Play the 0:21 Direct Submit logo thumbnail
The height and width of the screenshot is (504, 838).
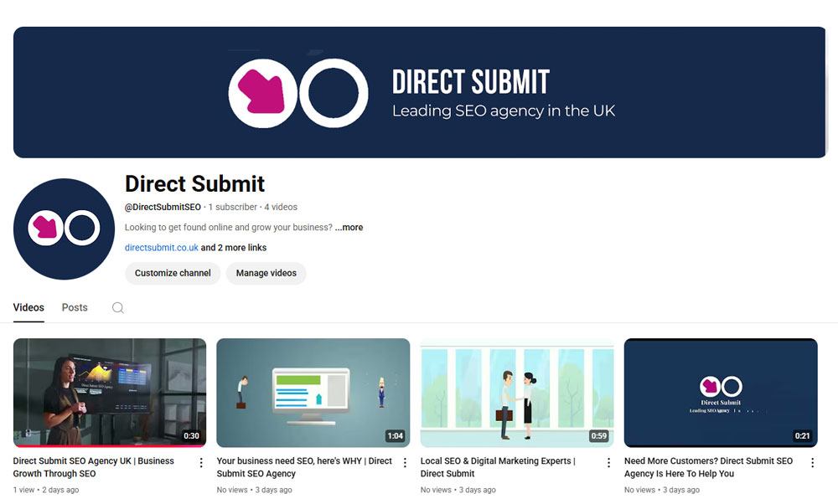coord(721,393)
